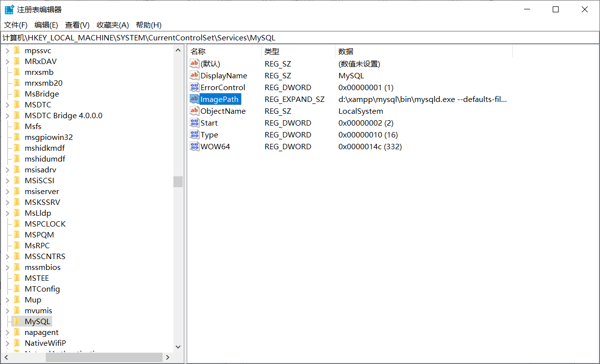Click the DWORD icon beside ErrorControl
Screen dimensions: 600x364
(x=194, y=87)
